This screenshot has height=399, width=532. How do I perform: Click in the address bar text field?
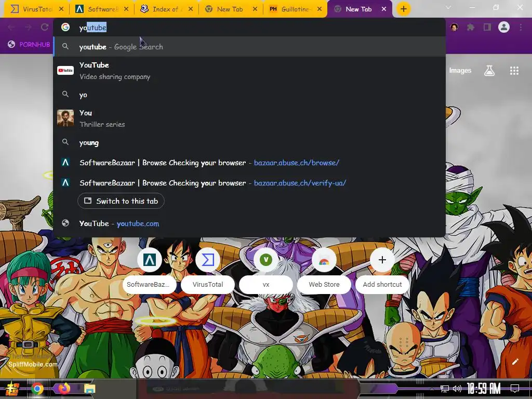(x=249, y=28)
